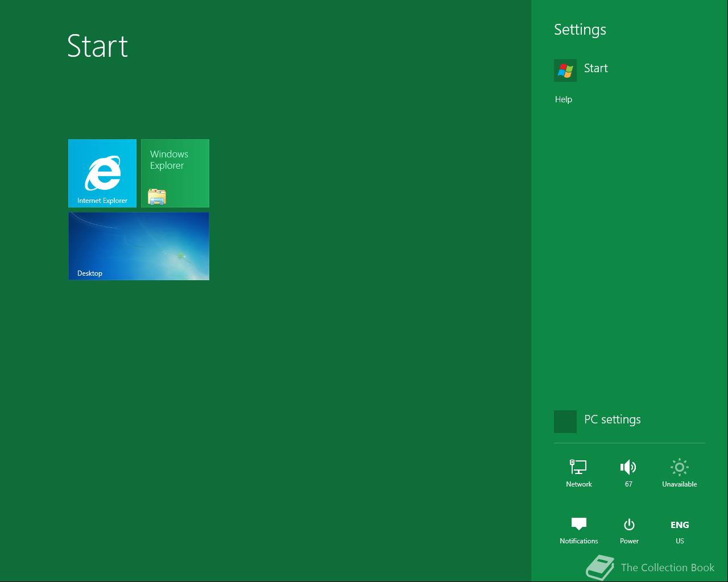Open the Internet Explorer tile
This screenshot has width=728, height=582.
pos(102,173)
